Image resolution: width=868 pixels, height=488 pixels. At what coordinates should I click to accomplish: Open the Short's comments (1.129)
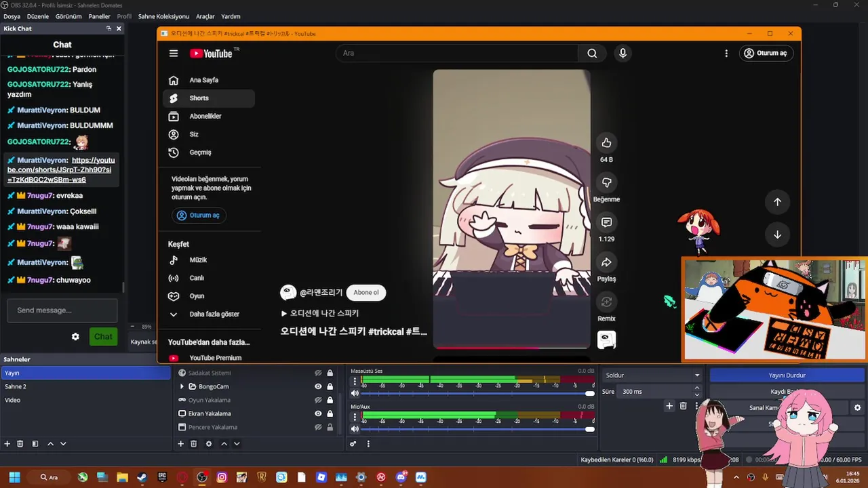(606, 222)
